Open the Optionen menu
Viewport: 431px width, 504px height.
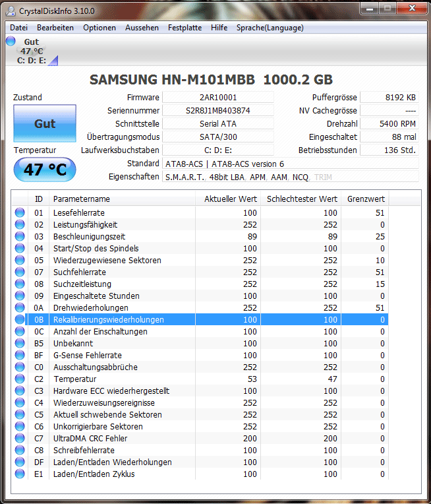(x=100, y=28)
